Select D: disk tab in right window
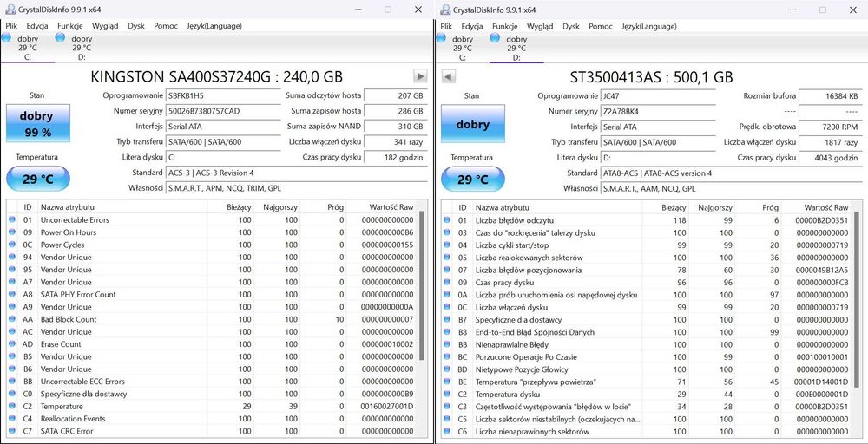 click(x=516, y=48)
